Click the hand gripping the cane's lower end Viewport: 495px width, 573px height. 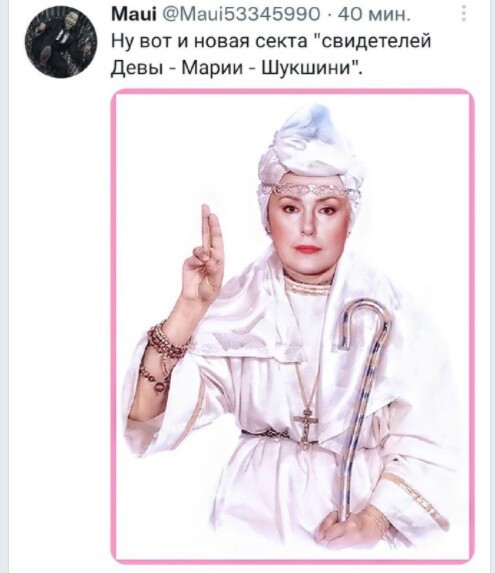click(x=349, y=525)
